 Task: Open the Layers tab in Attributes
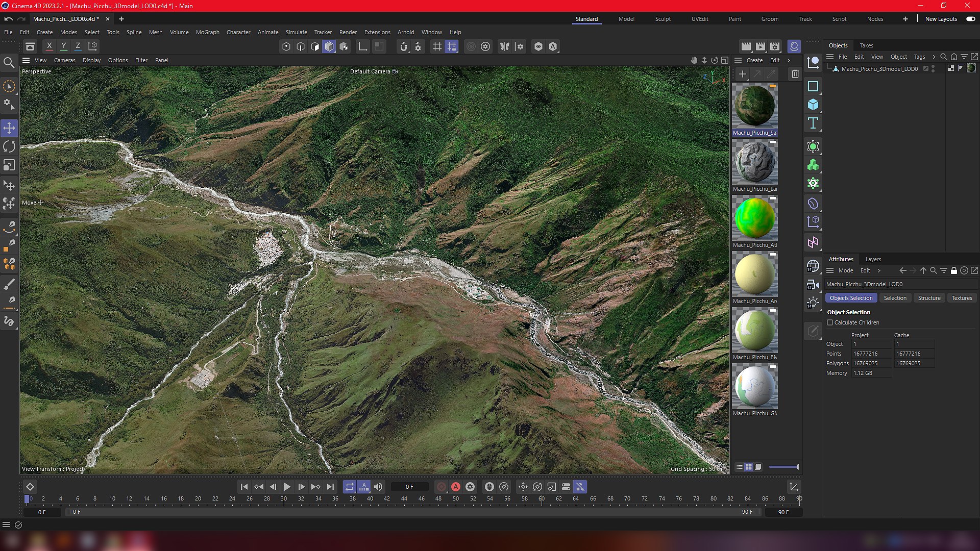pos(873,259)
